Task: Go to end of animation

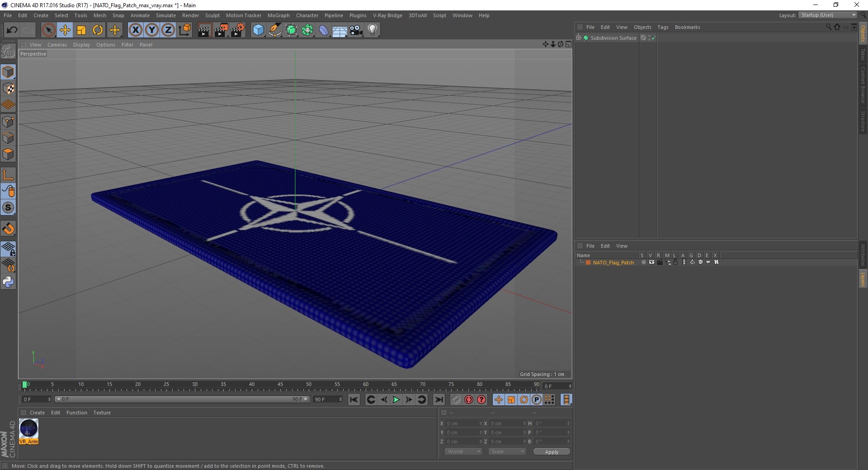Action: [439, 399]
